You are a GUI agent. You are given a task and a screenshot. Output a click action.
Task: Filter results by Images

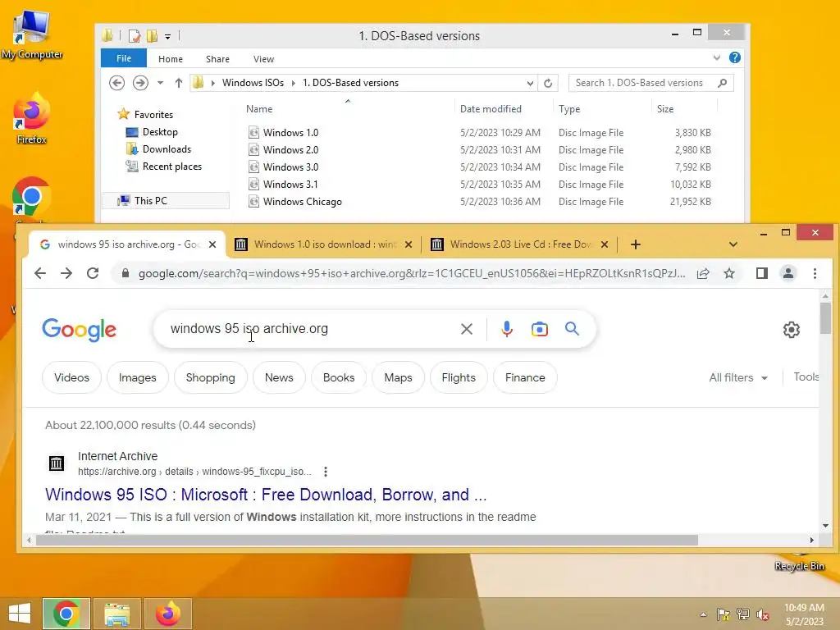click(138, 377)
